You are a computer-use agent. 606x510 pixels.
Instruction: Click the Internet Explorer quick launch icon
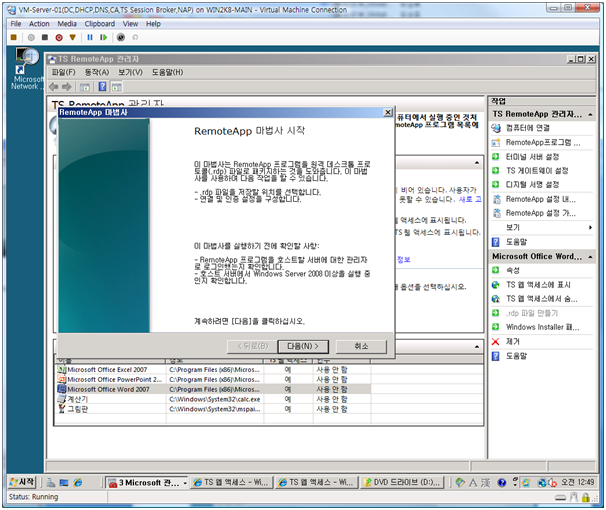[x=78, y=482]
